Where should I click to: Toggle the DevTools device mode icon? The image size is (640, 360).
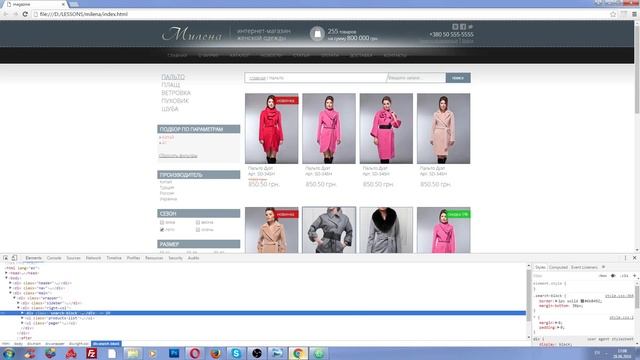[x=14, y=258]
